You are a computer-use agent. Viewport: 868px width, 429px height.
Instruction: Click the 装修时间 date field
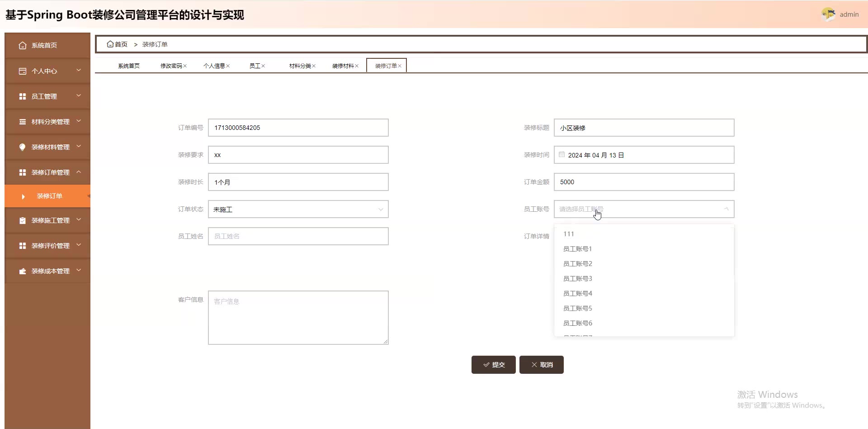[644, 155]
